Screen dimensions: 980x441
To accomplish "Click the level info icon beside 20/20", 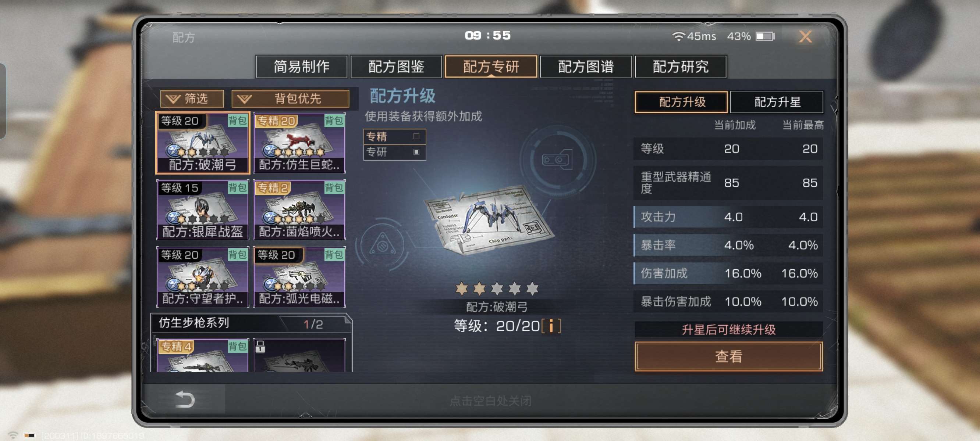I will (551, 326).
